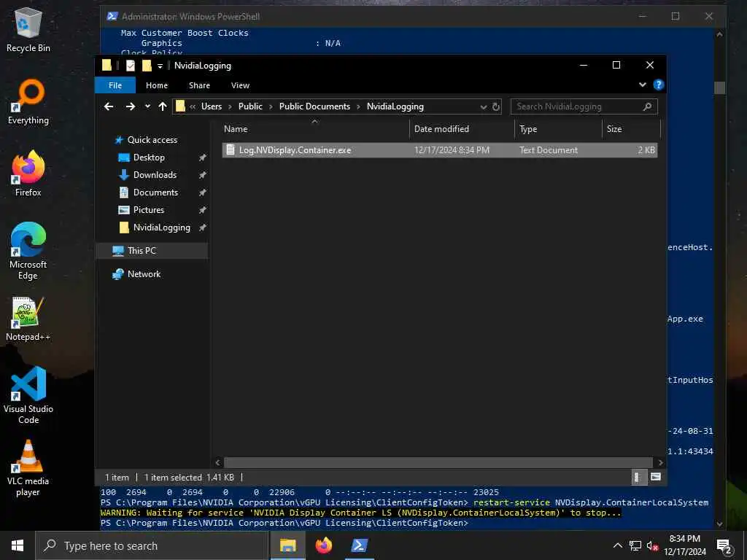Sort by Size column header

pyautogui.click(x=631, y=129)
